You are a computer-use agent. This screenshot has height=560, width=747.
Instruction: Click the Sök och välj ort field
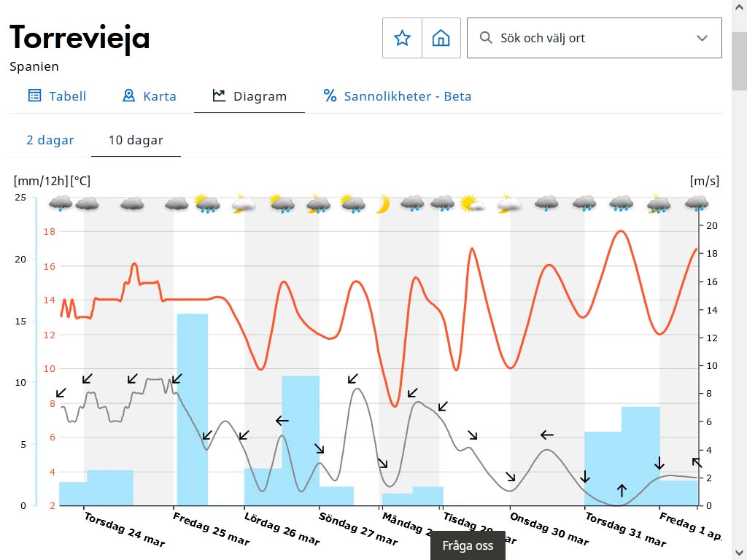[591, 38]
